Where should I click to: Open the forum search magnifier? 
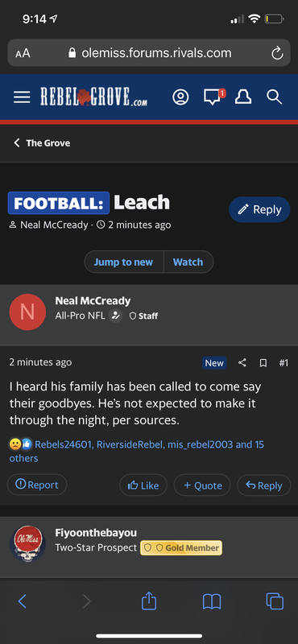pyautogui.click(x=274, y=97)
